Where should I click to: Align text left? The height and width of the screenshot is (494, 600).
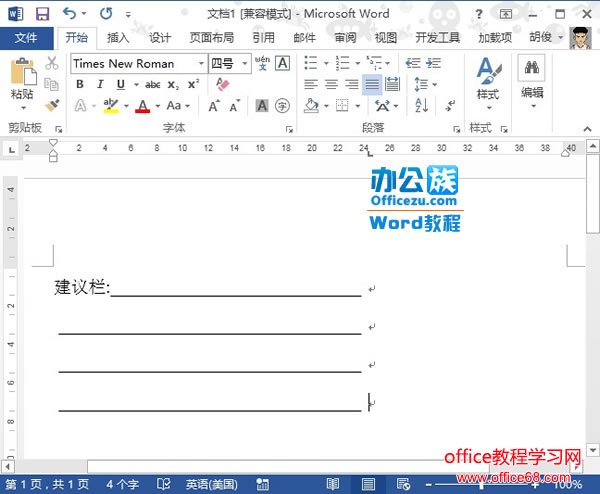tap(311, 84)
